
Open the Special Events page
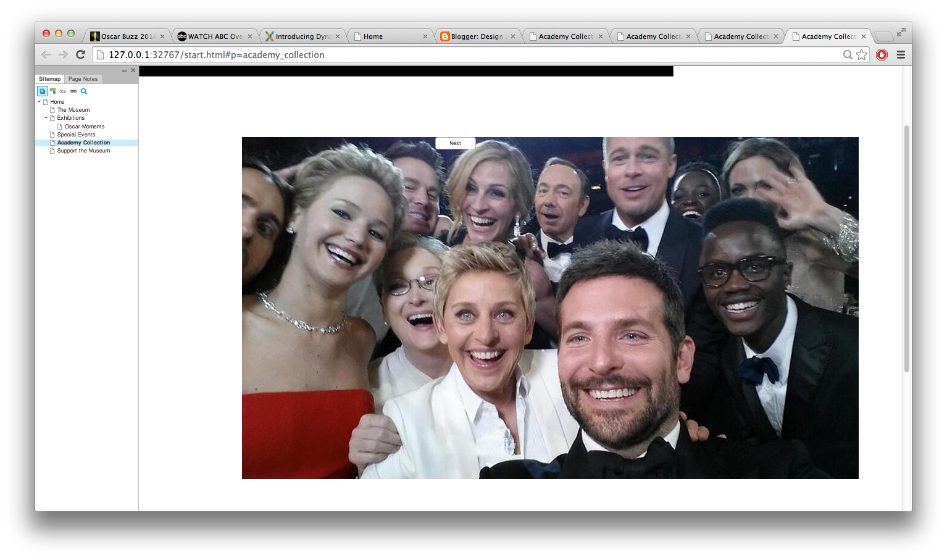tap(76, 135)
